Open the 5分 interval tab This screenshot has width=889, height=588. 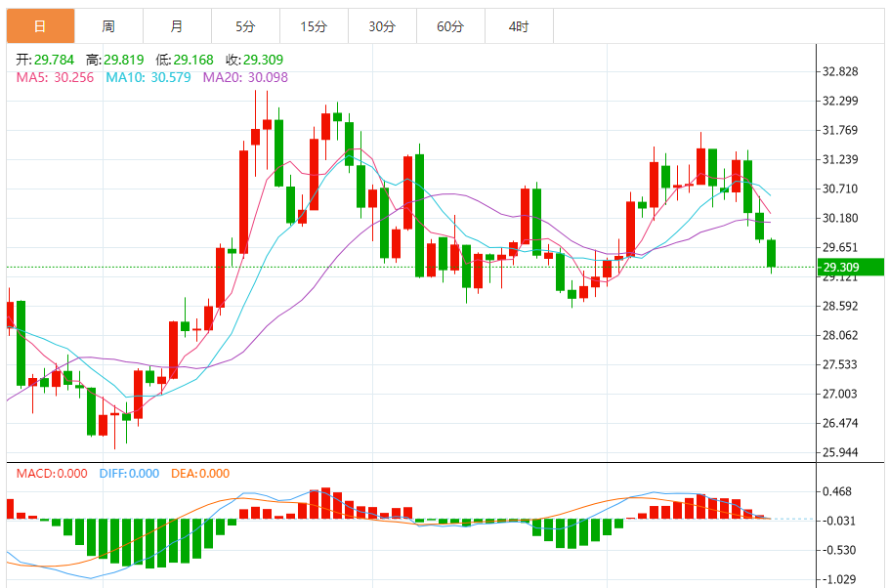pos(245,26)
